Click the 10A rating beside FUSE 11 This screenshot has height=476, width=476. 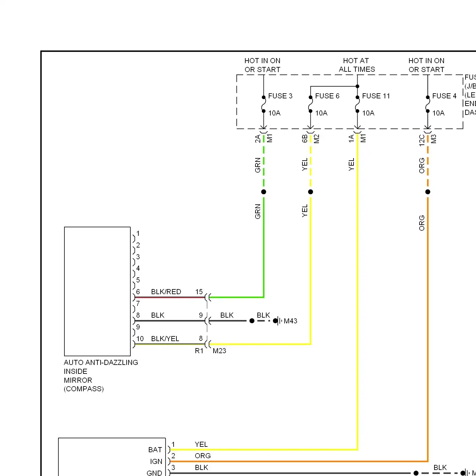368,113
